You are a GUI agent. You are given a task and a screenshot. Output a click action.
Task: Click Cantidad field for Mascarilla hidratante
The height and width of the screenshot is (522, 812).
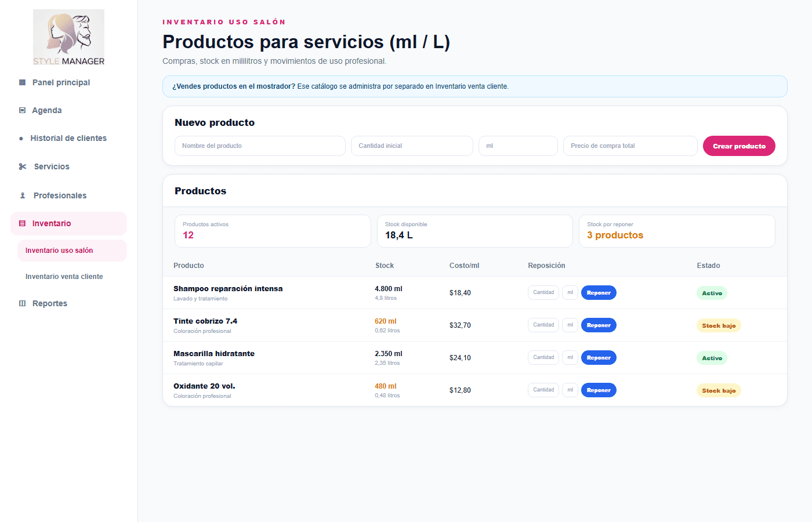point(543,357)
